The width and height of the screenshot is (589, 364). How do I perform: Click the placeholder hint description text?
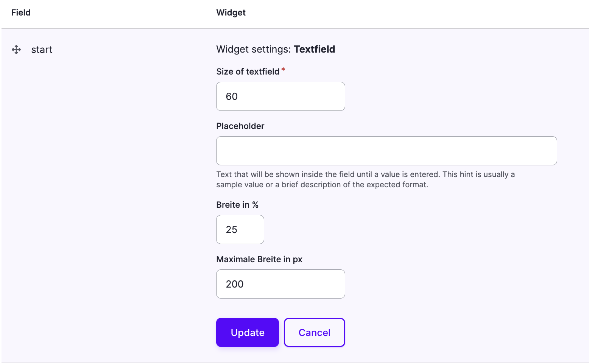(x=365, y=179)
